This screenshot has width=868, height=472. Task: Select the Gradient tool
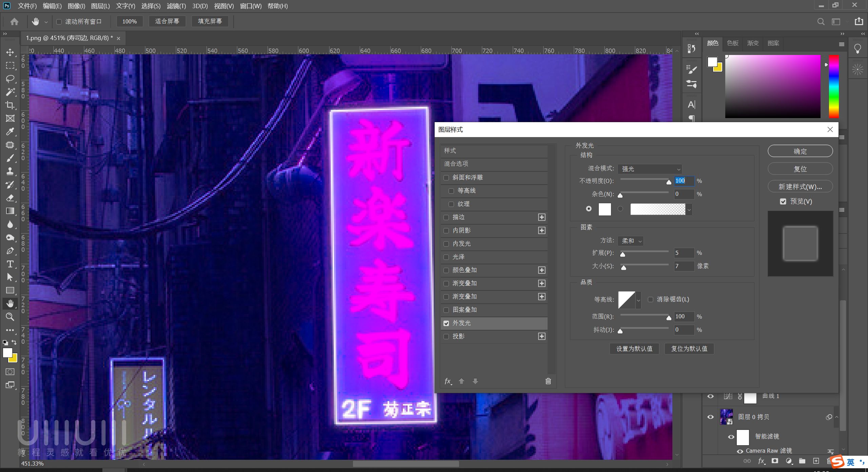[x=10, y=211]
